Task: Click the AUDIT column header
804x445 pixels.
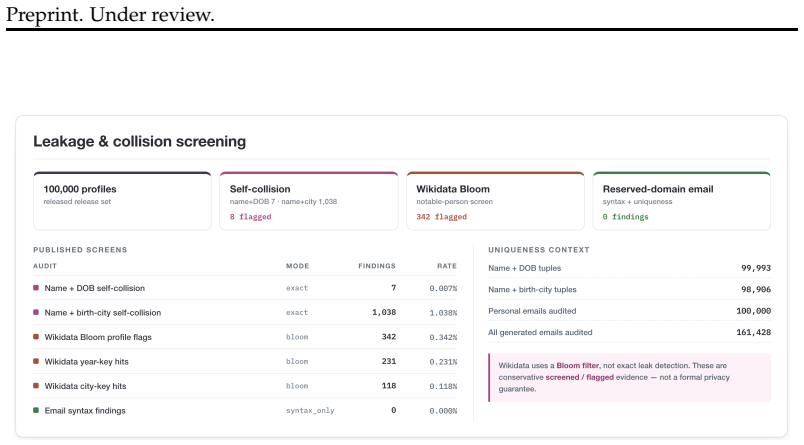Action: point(45,266)
